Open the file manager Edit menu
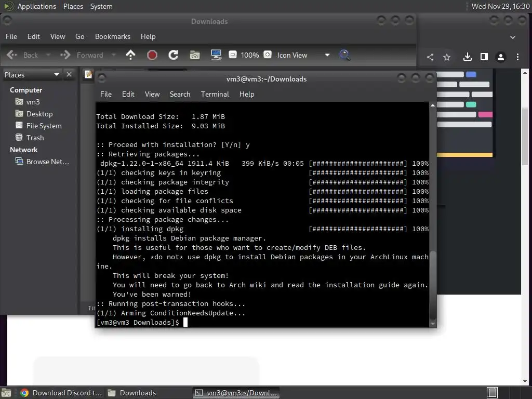The height and width of the screenshot is (399, 532). [34, 36]
